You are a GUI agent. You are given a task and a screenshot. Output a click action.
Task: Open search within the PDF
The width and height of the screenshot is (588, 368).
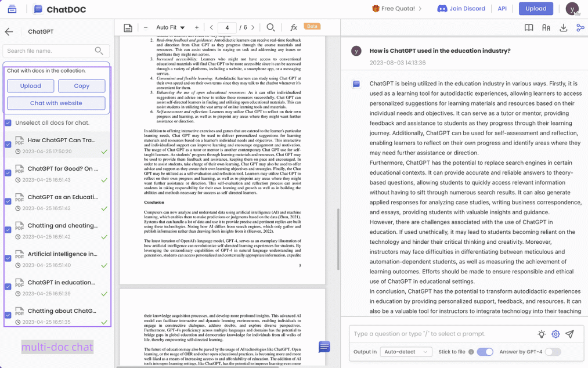click(x=270, y=27)
